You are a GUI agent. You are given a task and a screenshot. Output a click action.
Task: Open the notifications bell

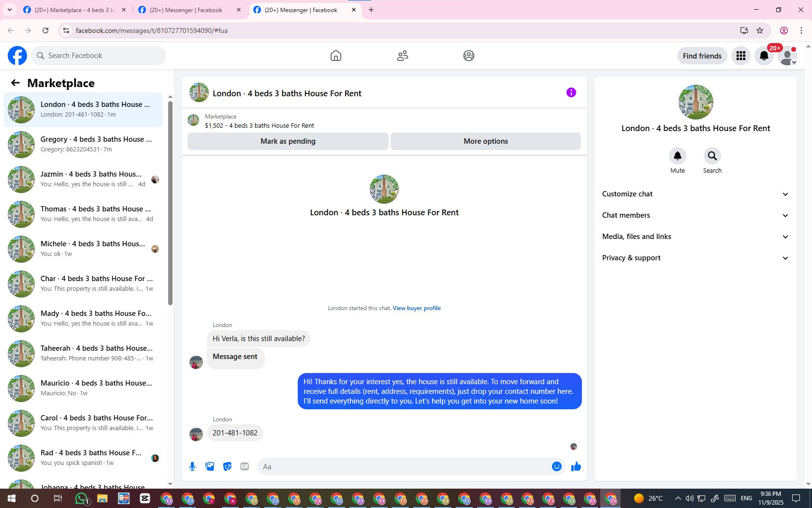pyautogui.click(x=764, y=56)
